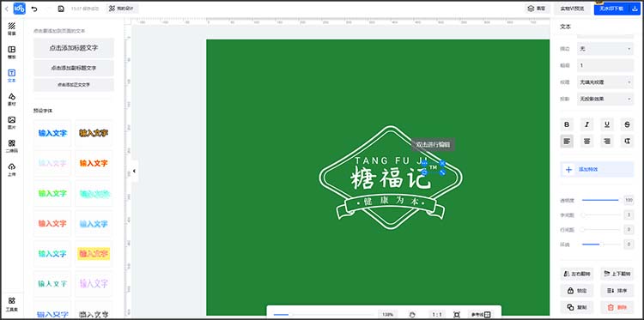Viewport: 644px width, 320px height.
Task: Align text left
Action: [567, 142]
